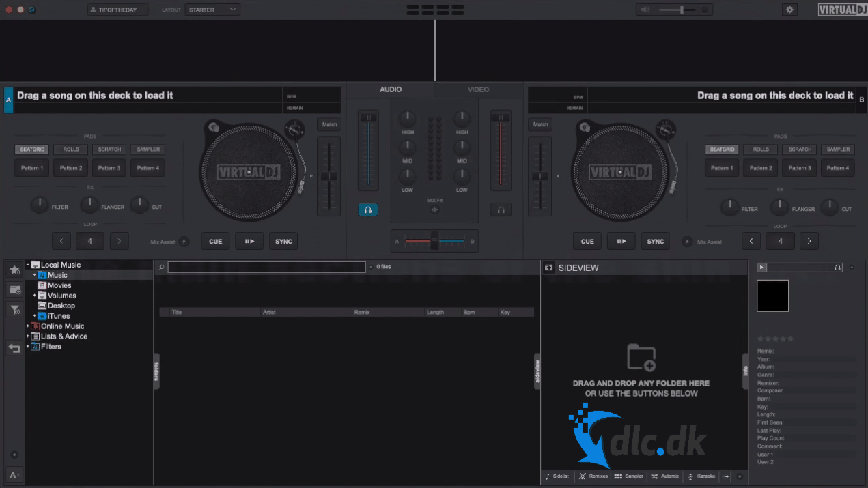868x488 pixels.
Task: Click the info panel options dot
Action: coord(851,268)
